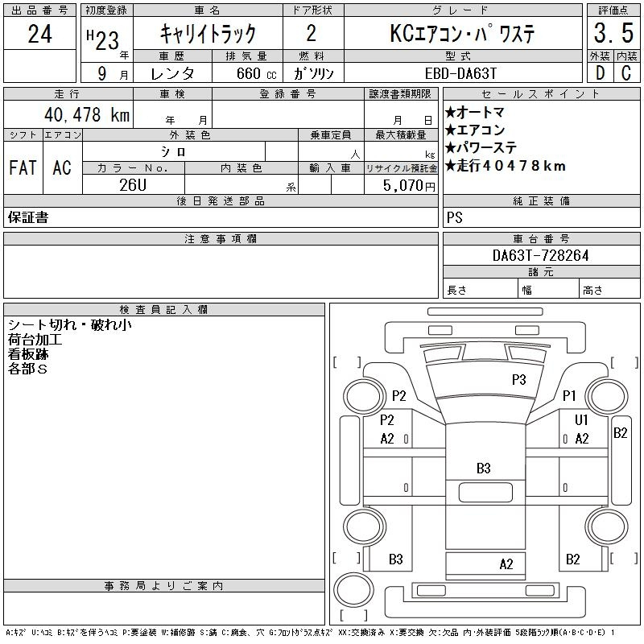Click the air conditioning value AC
Image resolution: width=644 pixels, height=644 pixels.
[62, 167]
